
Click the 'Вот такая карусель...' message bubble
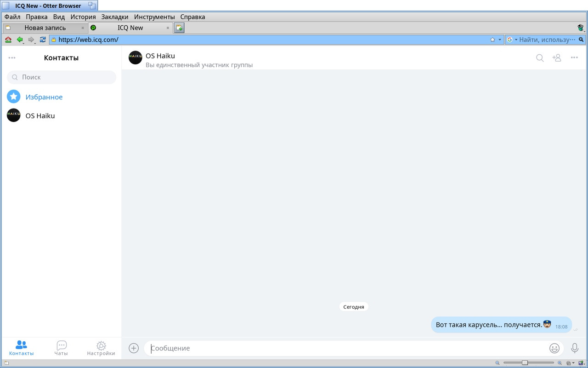(x=502, y=325)
